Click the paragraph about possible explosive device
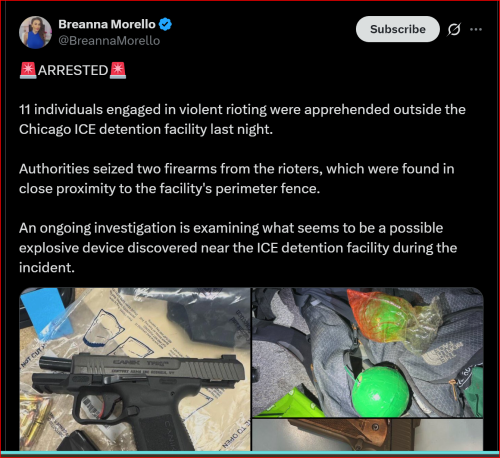Image resolution: width=500 pixels, height=458 pixels. coord(238,248)
